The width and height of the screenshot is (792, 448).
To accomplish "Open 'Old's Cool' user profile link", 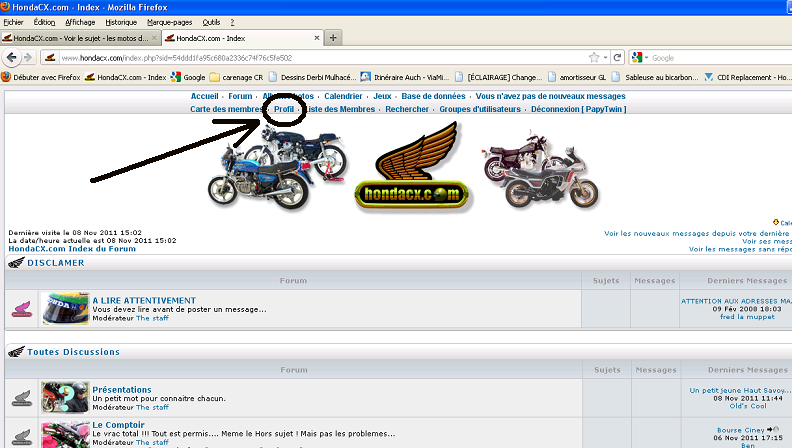I will pos(748,406).
